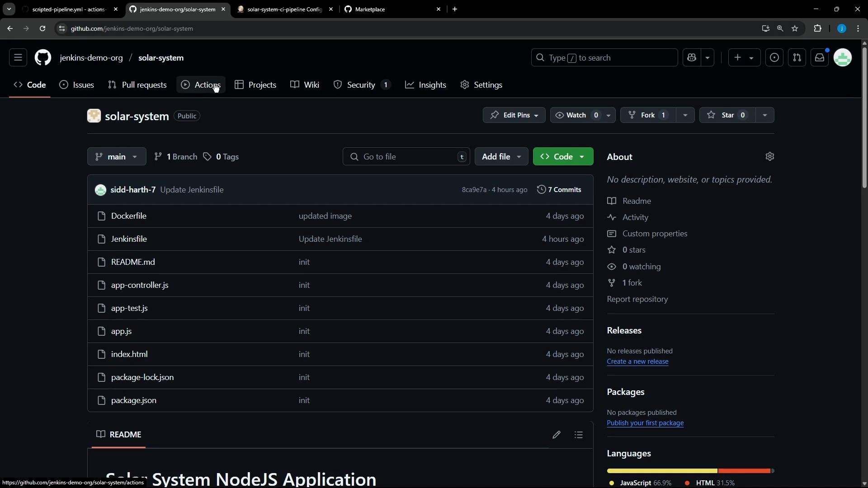Image resolution: width=868 pixels, height=488 pixels.
Task: Open the README outline list icon
Action: [579, 435]
